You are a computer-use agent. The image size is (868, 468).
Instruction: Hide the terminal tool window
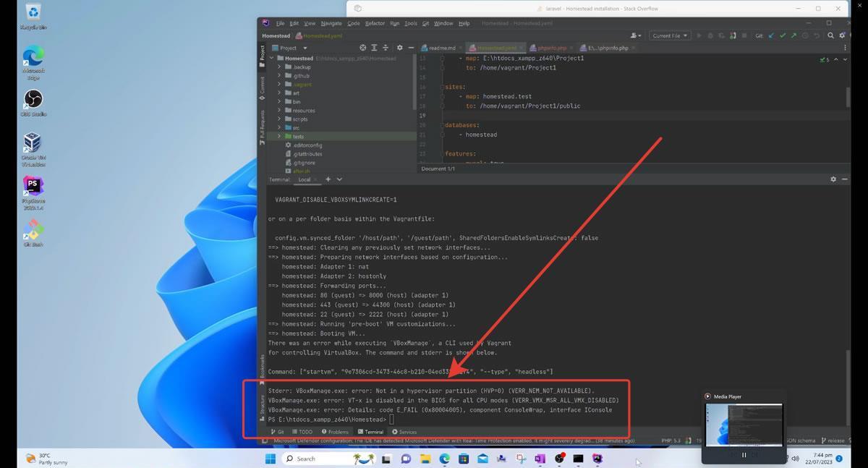tap(844, 179)
